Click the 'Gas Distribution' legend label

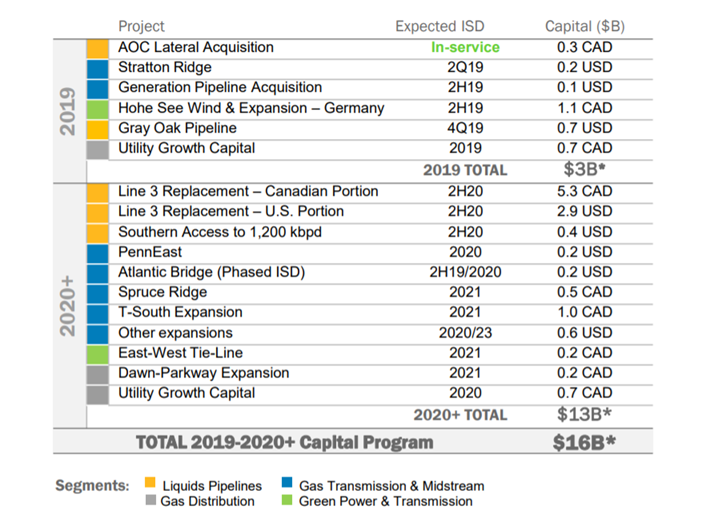click(208, 501)
